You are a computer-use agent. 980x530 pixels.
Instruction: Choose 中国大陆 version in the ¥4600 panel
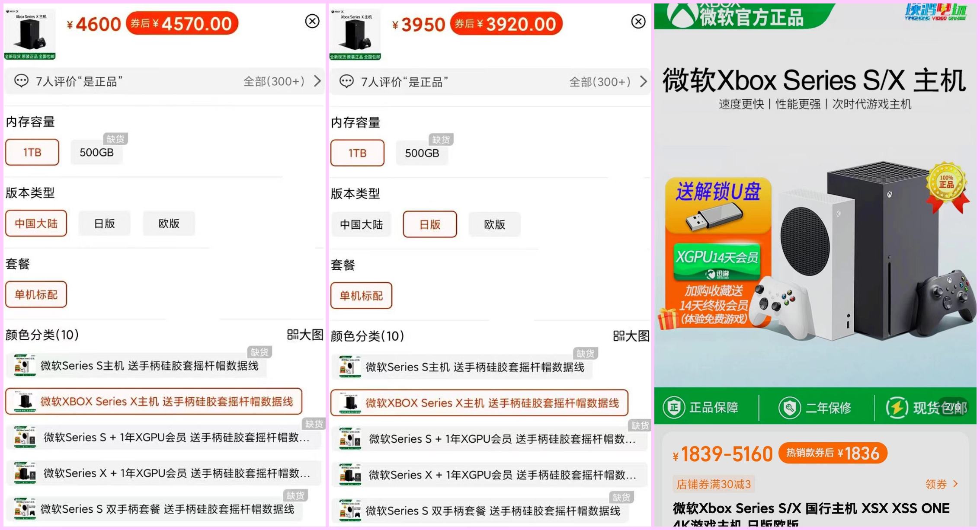tap(36, 223)
